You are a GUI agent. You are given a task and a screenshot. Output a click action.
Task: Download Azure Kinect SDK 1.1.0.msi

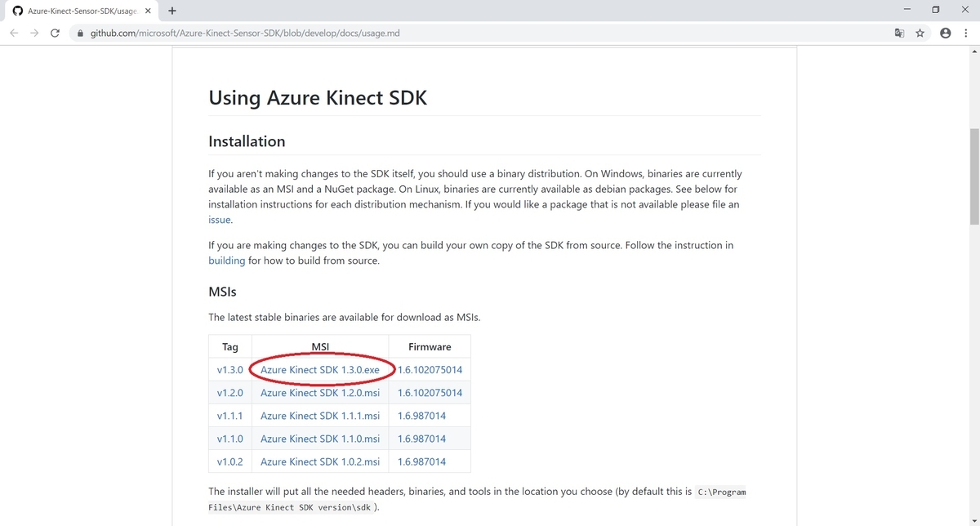point(320,439)
